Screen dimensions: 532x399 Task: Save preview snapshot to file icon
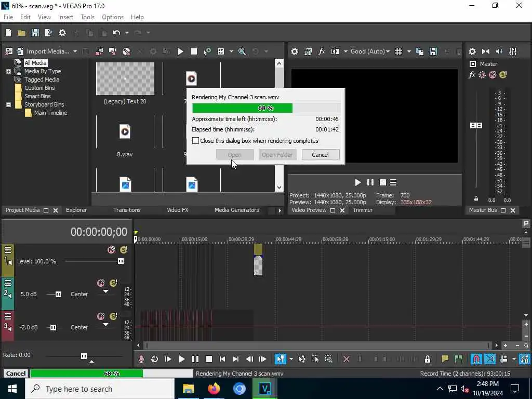coord(433,51)
